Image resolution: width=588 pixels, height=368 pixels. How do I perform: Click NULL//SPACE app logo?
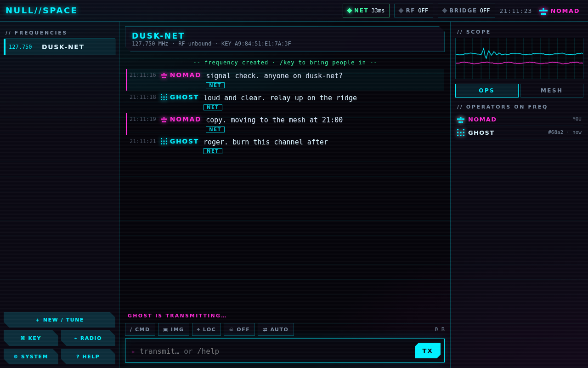pos(41,11)
